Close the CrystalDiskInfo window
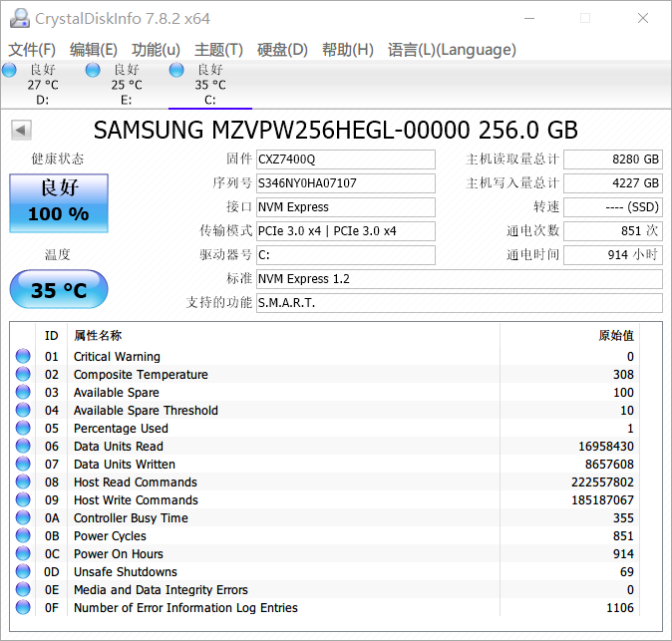Screen dimensions: 672x641 point(643,18)
